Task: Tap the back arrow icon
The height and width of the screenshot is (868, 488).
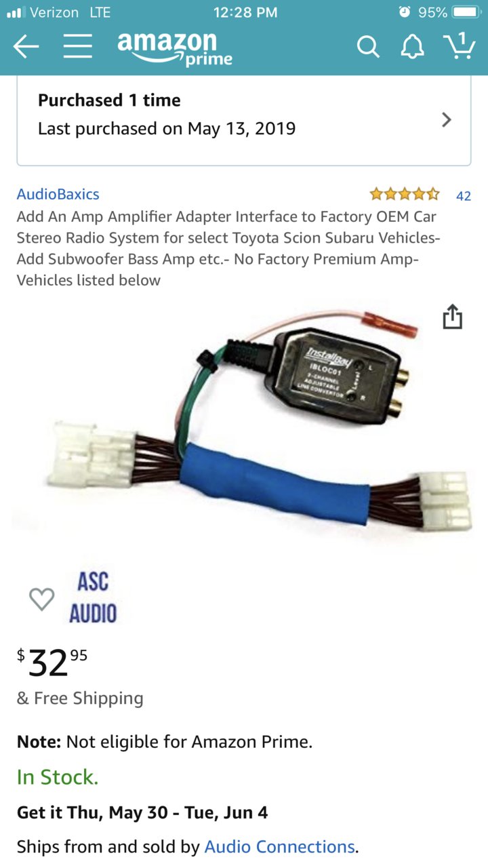Action: (x=26, y=47)
